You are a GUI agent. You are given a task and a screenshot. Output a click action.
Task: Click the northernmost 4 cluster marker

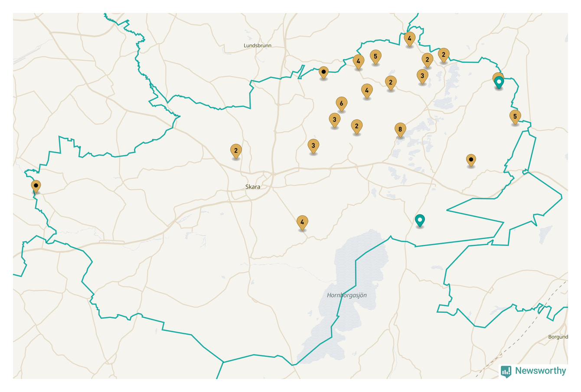click(409, 39)
